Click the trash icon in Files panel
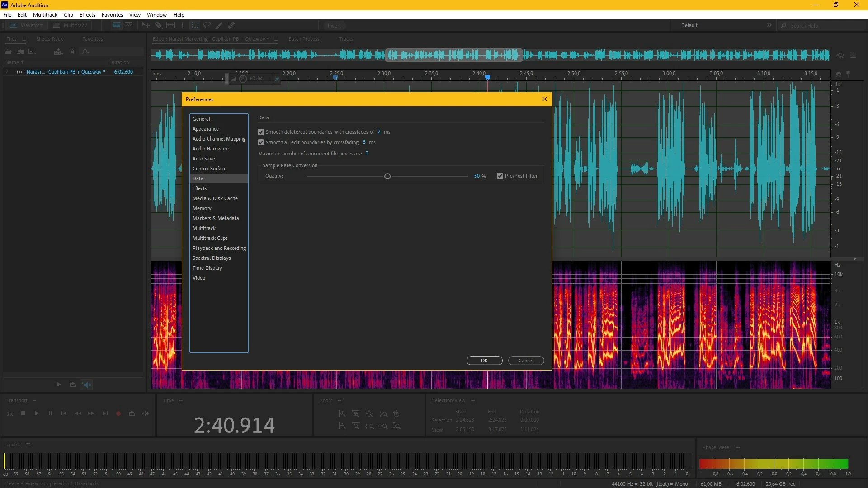 (71, 52)
